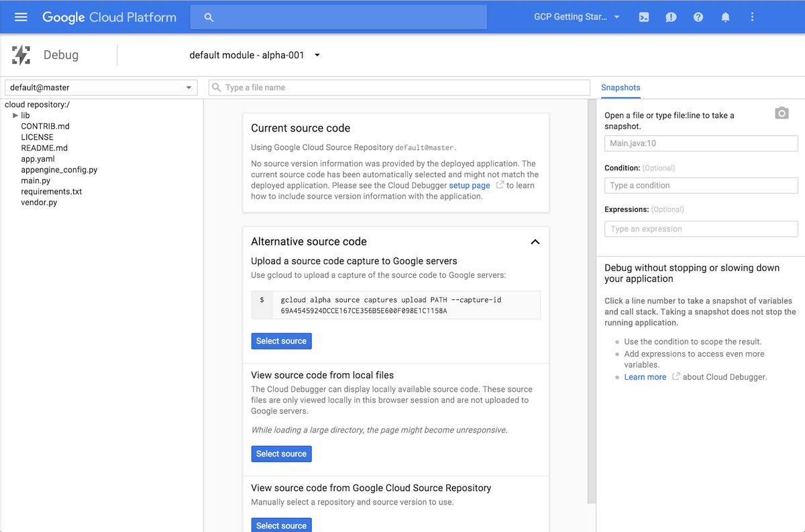Open the hamburger navigation menu
Viewport: 805px width, 532px height.
[21, 17]
